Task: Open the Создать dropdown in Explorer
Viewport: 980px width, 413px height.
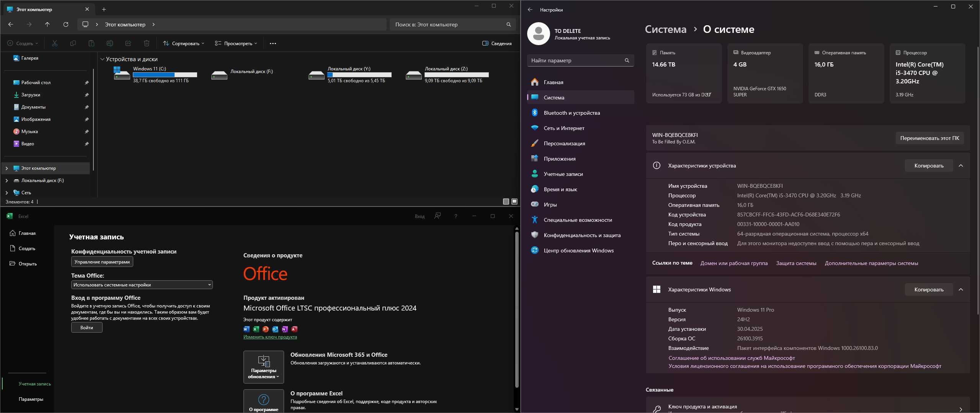Action: (23, 43)
